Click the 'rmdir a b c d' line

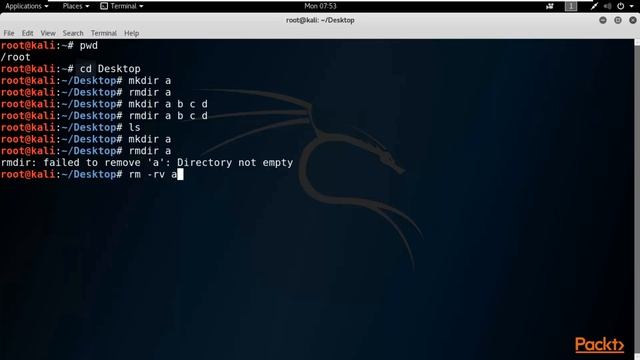click(104, 116)
